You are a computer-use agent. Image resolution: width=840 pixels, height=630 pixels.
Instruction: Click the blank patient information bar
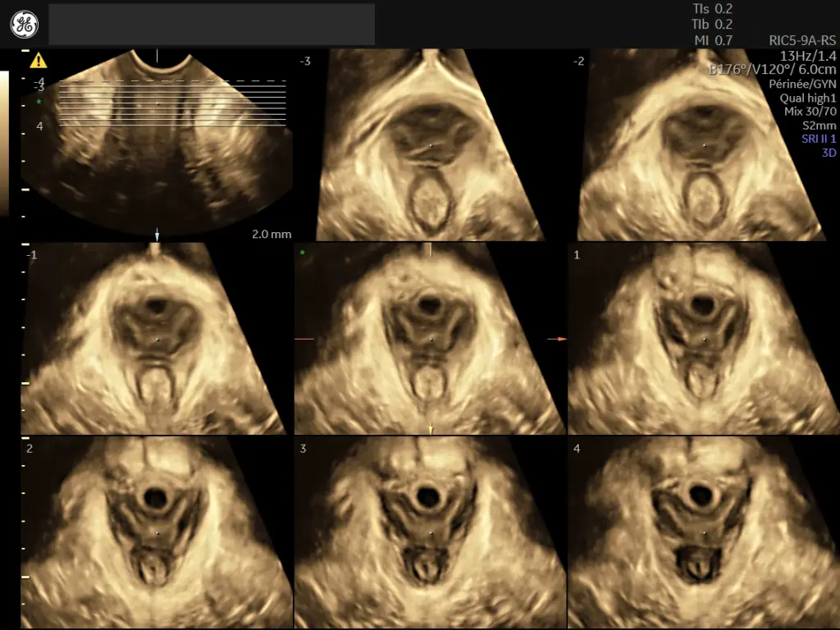coord(212,25)
